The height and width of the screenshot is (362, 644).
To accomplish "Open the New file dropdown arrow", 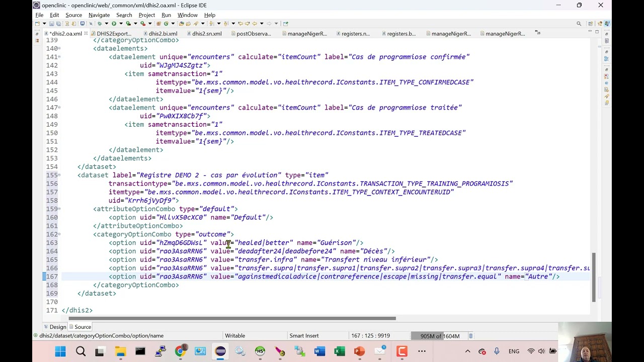I will [44, 23].
